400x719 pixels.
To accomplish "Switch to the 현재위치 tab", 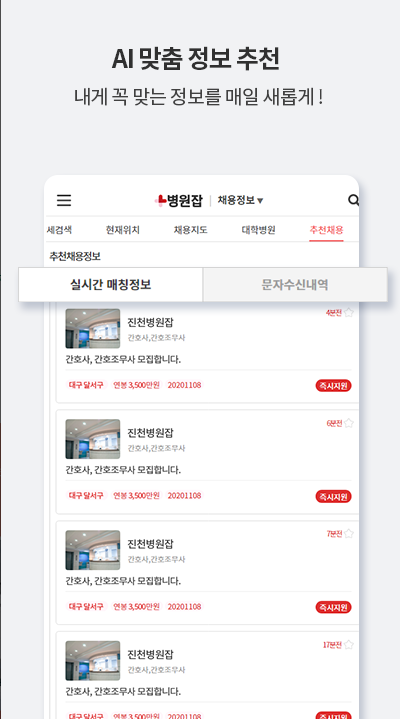I will point(122,230).
